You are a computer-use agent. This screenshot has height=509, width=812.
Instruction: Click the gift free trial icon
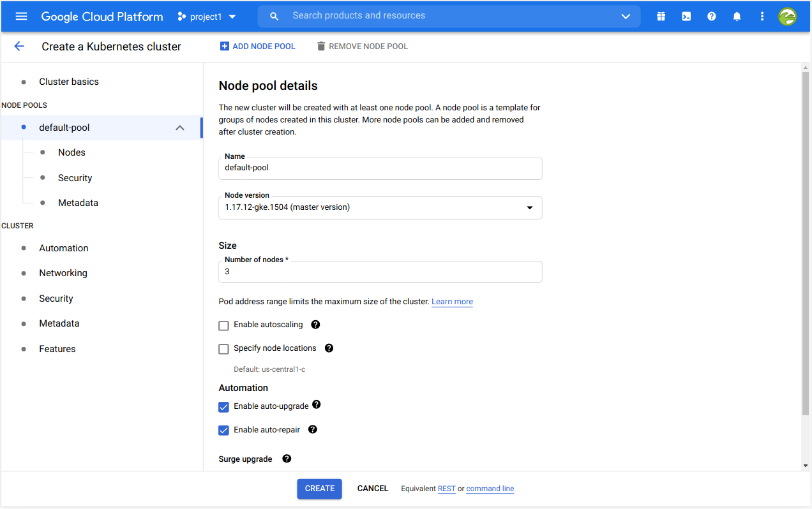tap(661, 17)
